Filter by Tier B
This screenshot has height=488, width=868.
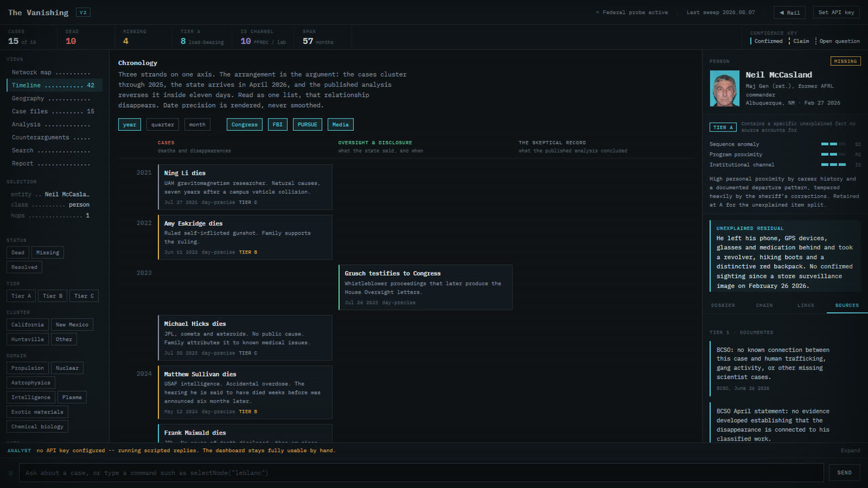[54, 296]
